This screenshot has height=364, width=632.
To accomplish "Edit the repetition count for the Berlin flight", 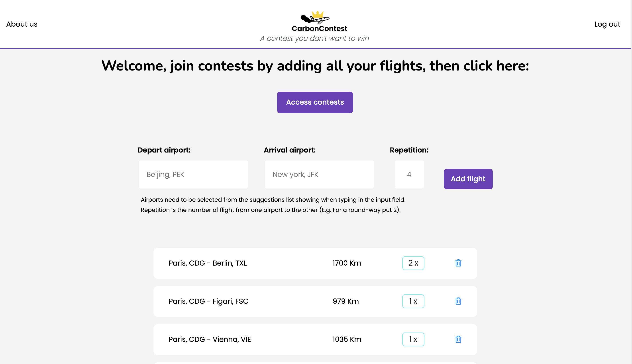I will pyautogui.click(x=413, y=263).
